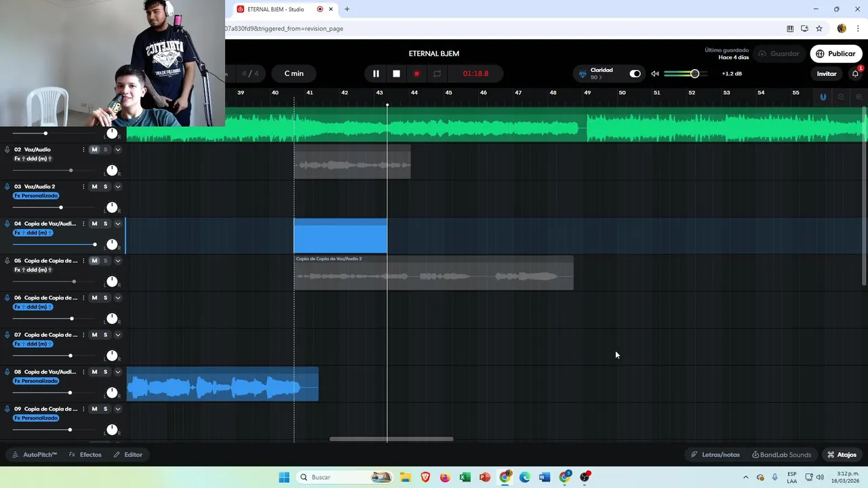Image resolution: width=868 pixels, height=488 pixels.
Task: Open the Efectos panel
Action: (x=85, y=455)
